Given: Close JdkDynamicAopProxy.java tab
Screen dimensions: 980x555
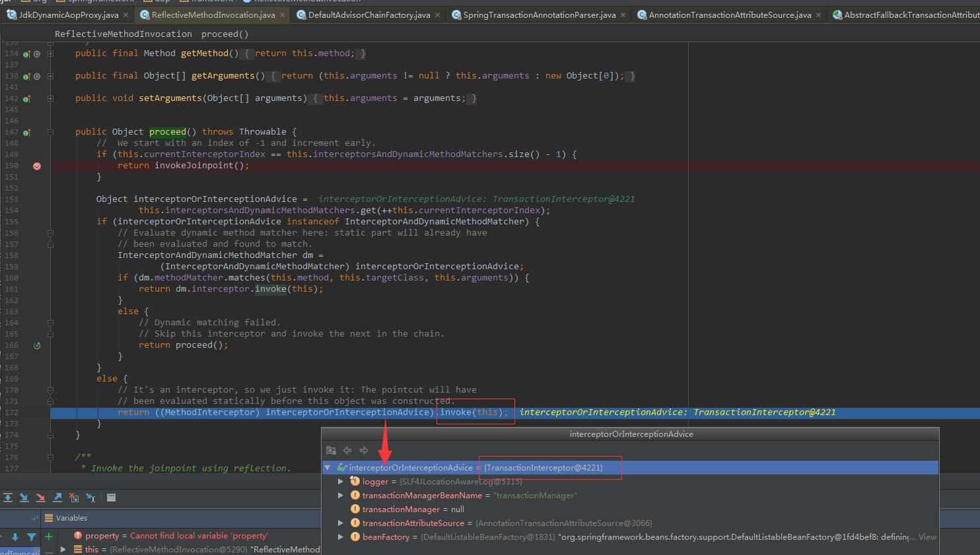Looking at the screenshot, I should 126,15.
